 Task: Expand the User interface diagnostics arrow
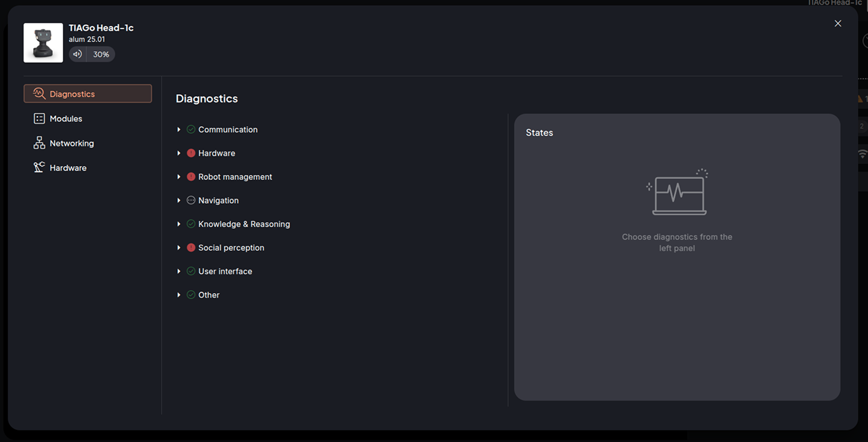[x=179, y=271]
